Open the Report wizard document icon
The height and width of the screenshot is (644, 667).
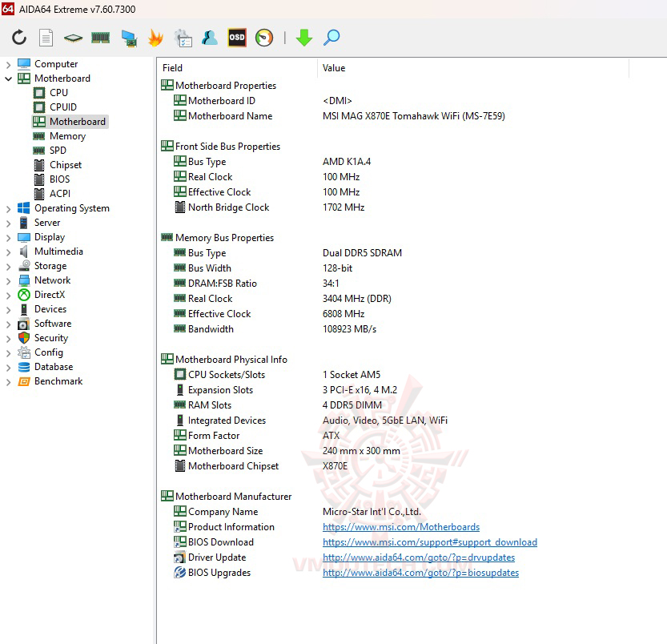(46, 37)
